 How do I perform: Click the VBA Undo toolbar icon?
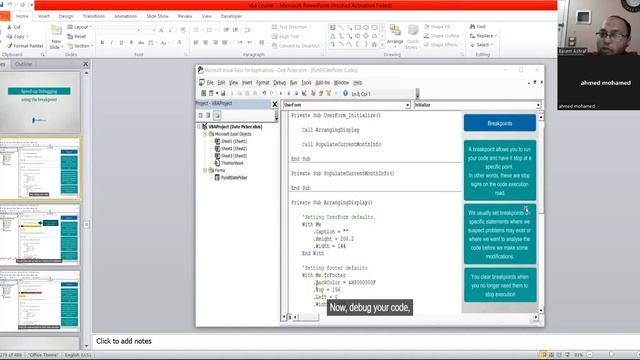tap(264, 93)
